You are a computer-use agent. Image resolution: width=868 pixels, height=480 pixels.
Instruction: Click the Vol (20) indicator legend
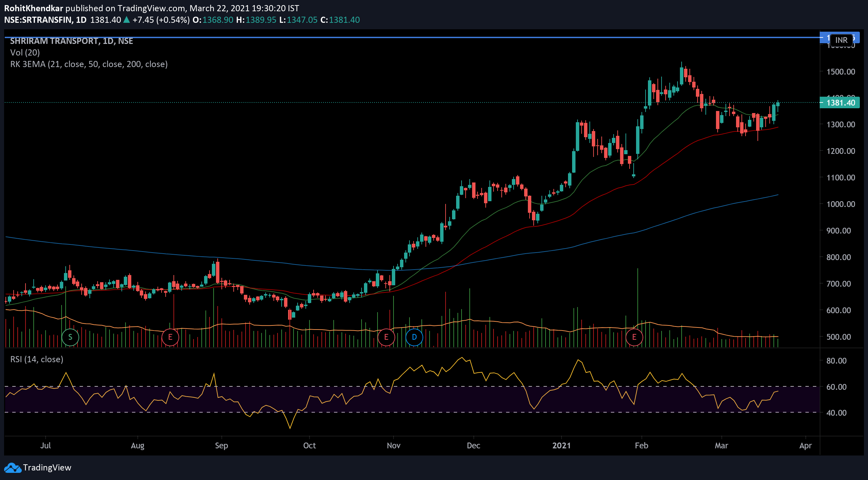(x=25, y=53)
